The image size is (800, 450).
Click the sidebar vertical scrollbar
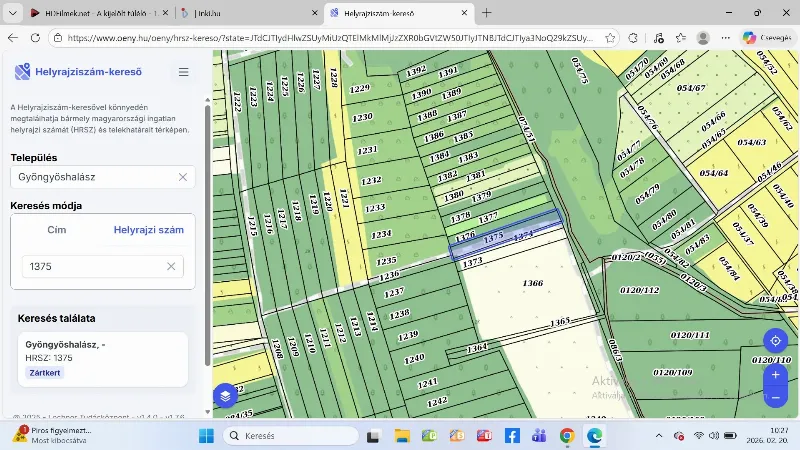pos(207,235)
